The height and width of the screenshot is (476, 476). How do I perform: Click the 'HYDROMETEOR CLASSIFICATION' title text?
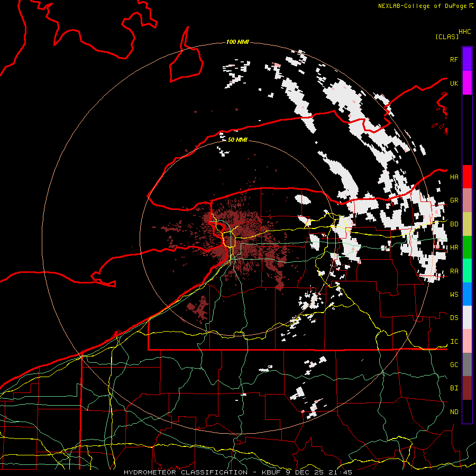(x=186, y=472)
